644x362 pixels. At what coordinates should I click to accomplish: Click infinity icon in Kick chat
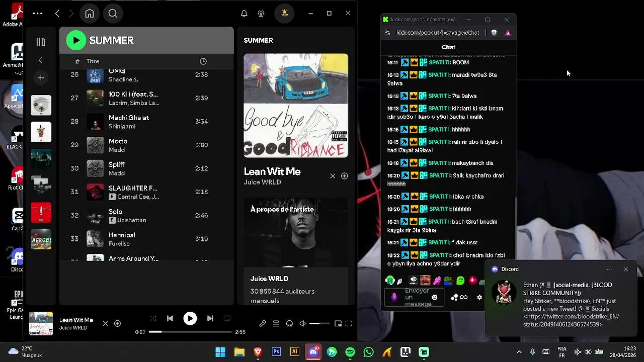click(x=464, y=297)
